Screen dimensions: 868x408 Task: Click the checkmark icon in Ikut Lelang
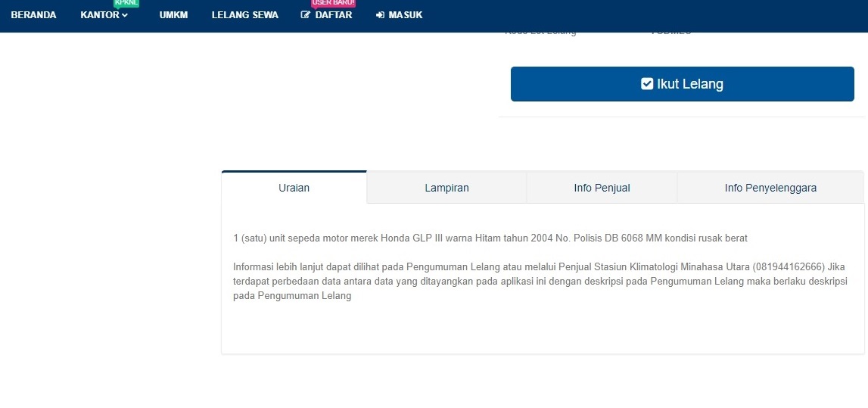click(x=647, y=84)
